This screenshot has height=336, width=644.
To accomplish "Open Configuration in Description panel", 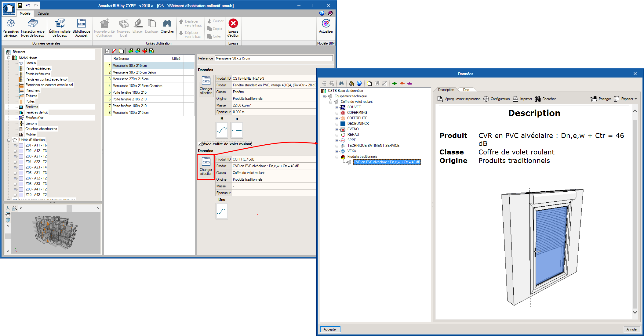I will pos(497,99).
